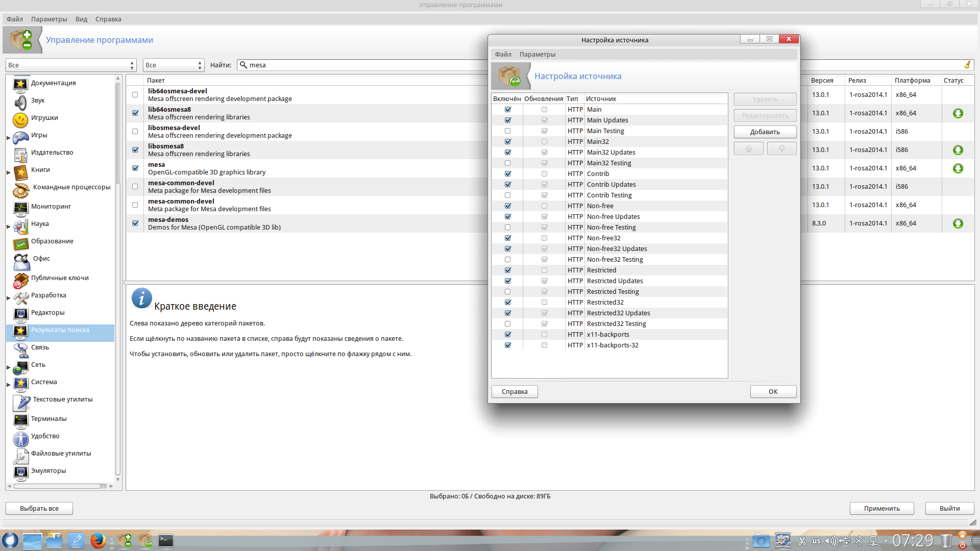980x551 pixels.
Task: Click the broom clear-search icon
Action: (967, 65)
